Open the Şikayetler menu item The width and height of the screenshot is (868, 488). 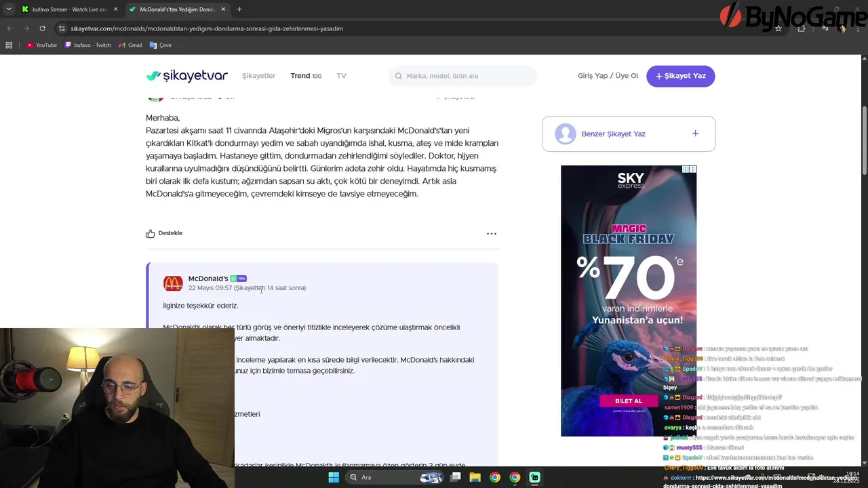tap(259, 76)
